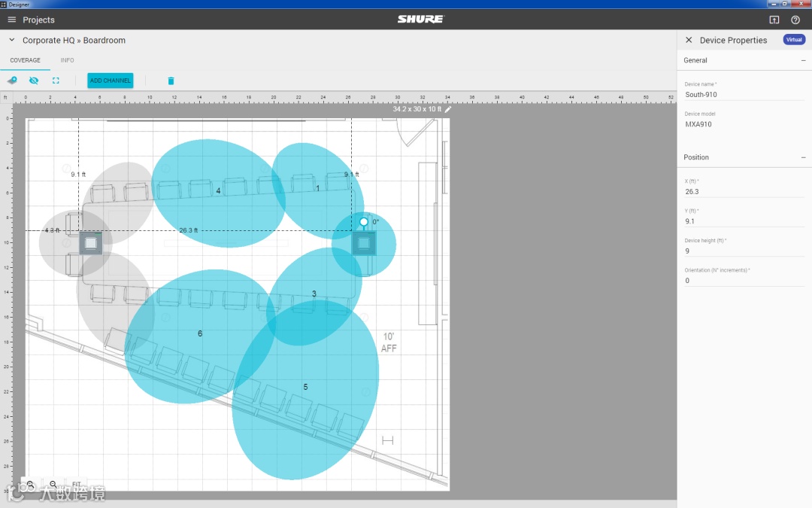This screenshot has width=812, height=508.
Task: Toggle coverage visibility eye icon
Action: pos(34,81)
